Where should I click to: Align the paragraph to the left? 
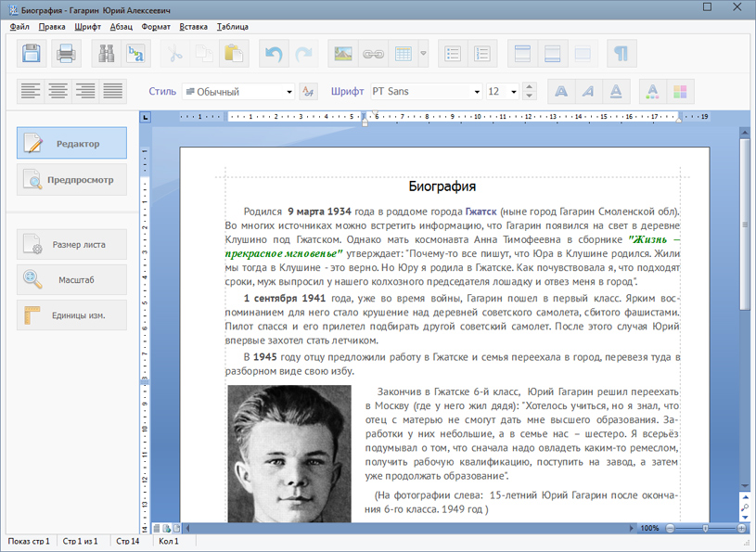click(x=31, y=91)
